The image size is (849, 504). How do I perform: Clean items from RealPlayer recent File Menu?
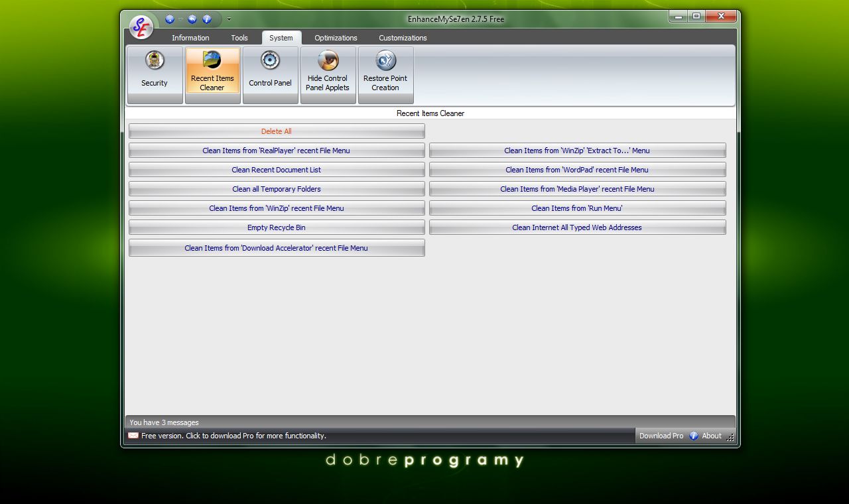(277, 151)
